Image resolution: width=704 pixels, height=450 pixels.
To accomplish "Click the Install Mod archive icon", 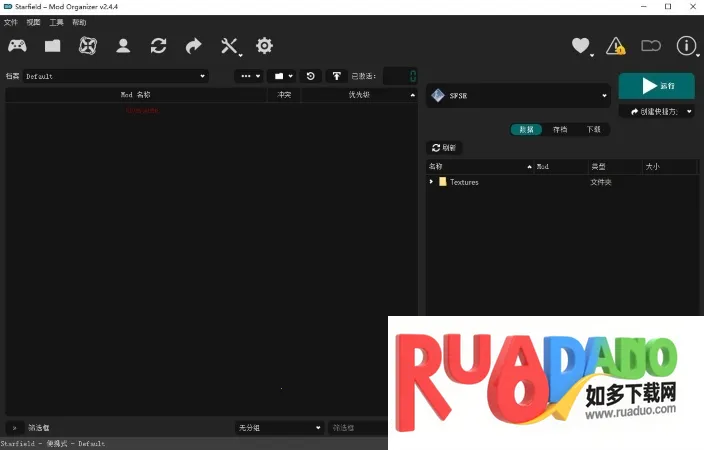I will click(x=52, y=45).
